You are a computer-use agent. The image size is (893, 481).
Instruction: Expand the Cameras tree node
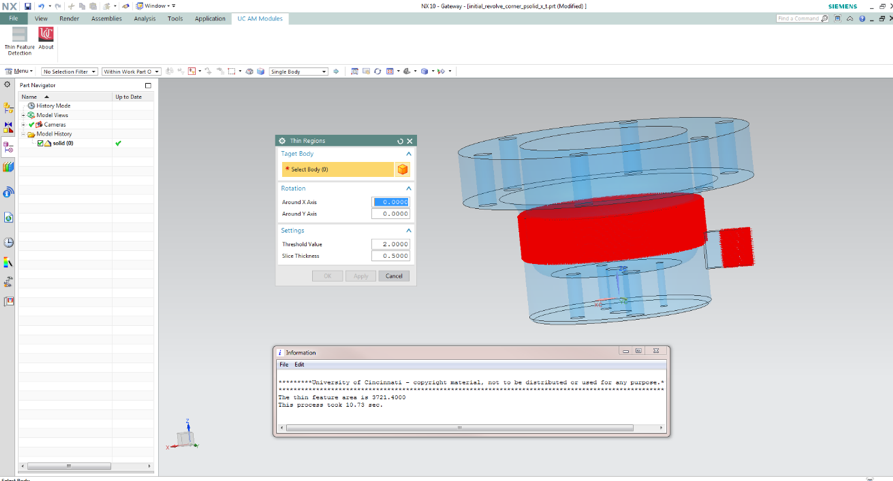point(23,125)
